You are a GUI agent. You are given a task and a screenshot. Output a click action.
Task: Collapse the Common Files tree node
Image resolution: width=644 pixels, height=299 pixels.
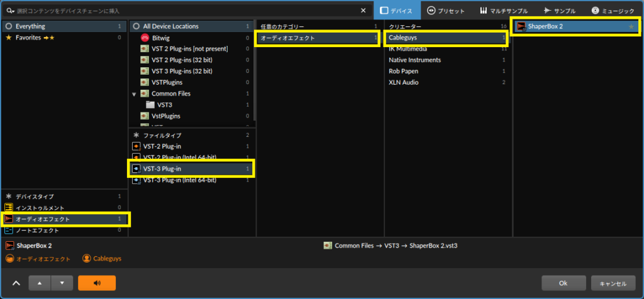click(x=134, y=94)
